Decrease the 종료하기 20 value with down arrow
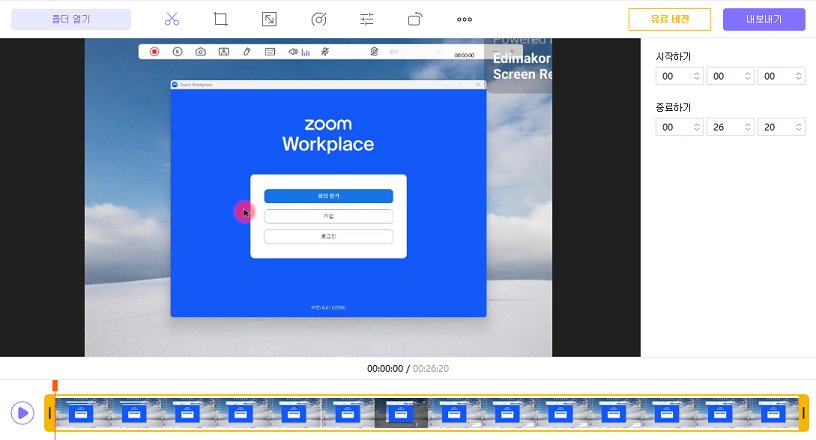Image resolution: width=816 pixels, height=440 pixels. point(798,130)
